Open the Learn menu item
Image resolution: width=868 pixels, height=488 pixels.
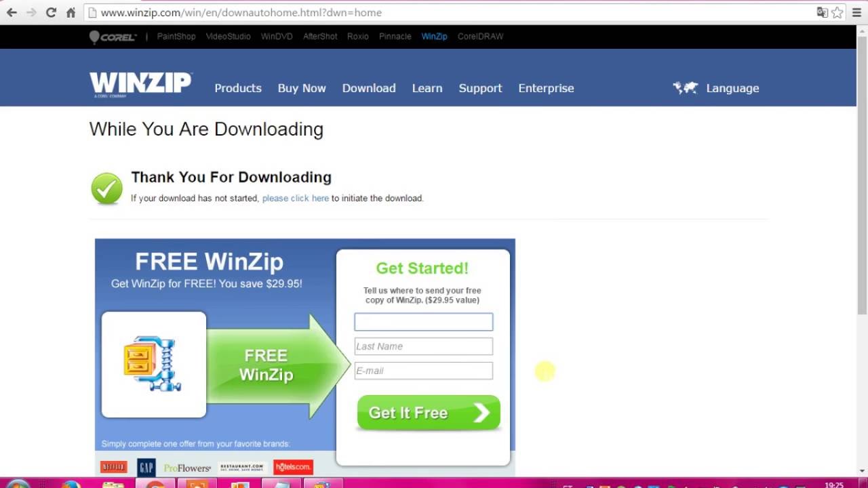427,88
